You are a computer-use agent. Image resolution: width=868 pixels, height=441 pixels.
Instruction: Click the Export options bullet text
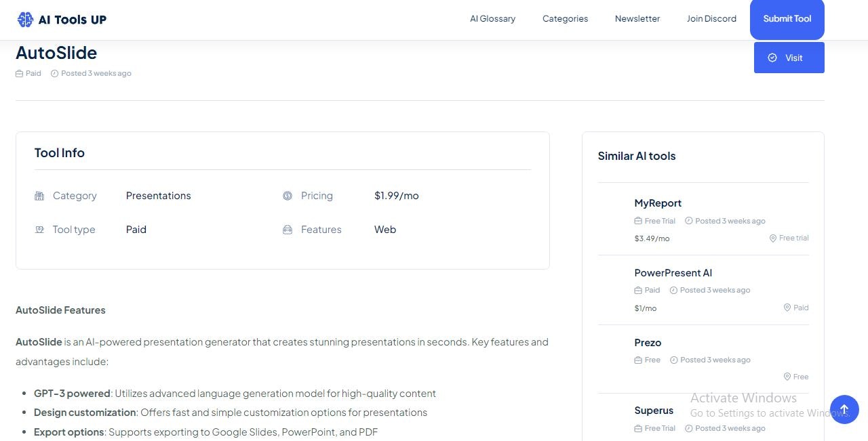click(205, 432)
